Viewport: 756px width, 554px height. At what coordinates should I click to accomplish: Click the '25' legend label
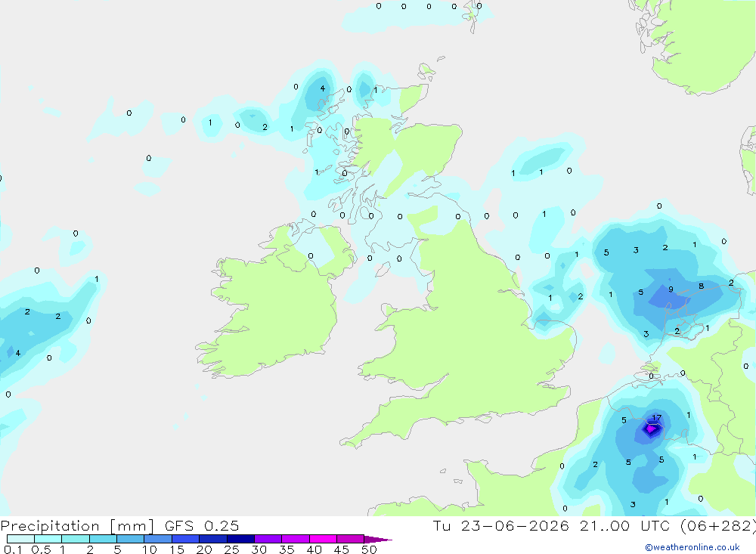point(231,549)
